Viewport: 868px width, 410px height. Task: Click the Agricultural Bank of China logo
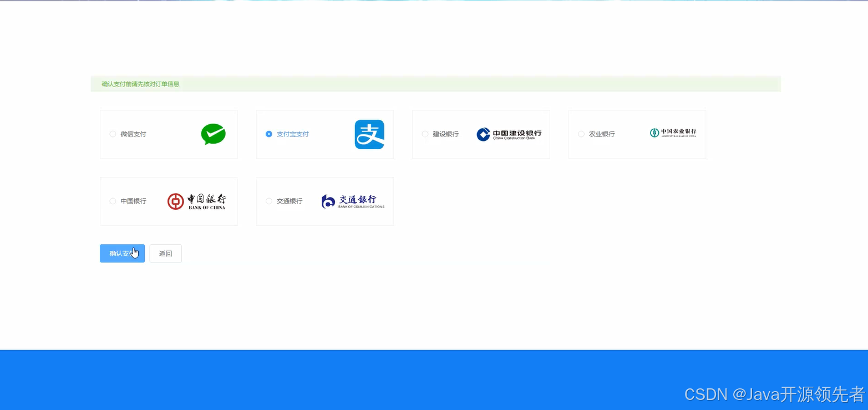point(672,134)
